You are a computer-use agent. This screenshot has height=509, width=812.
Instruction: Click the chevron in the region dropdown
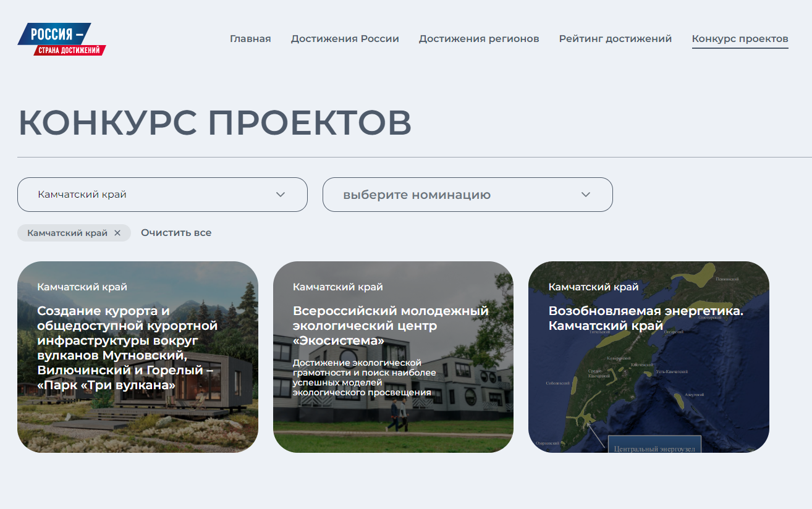pos(281,195)
